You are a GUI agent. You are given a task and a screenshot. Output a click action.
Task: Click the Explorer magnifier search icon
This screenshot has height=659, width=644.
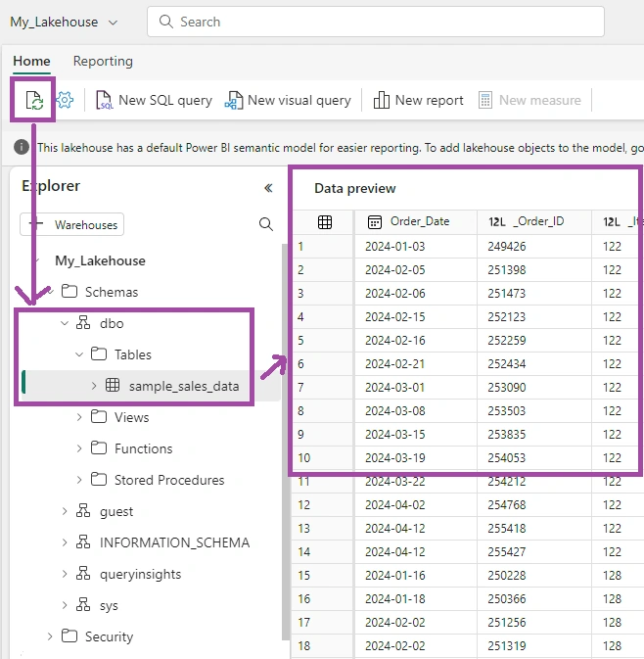pyautogui.click(x=266, y=224)
